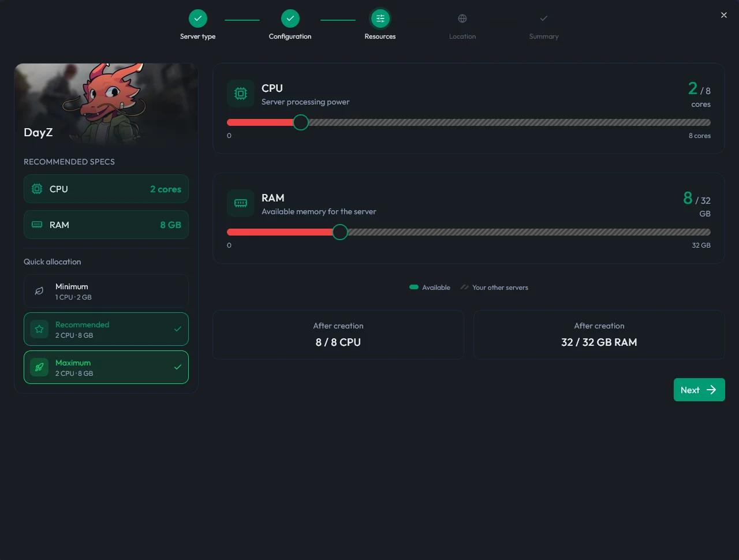Click the '32 GB' slider max label
Viewport: 739px width, 560px height.
pyautogui.click(x=701, y=245)
